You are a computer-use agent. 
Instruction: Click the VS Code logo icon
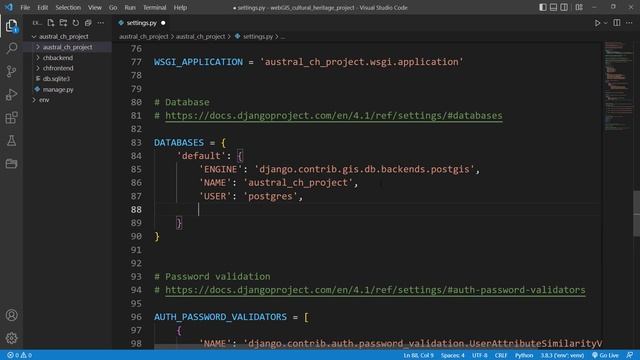point(9,7)
